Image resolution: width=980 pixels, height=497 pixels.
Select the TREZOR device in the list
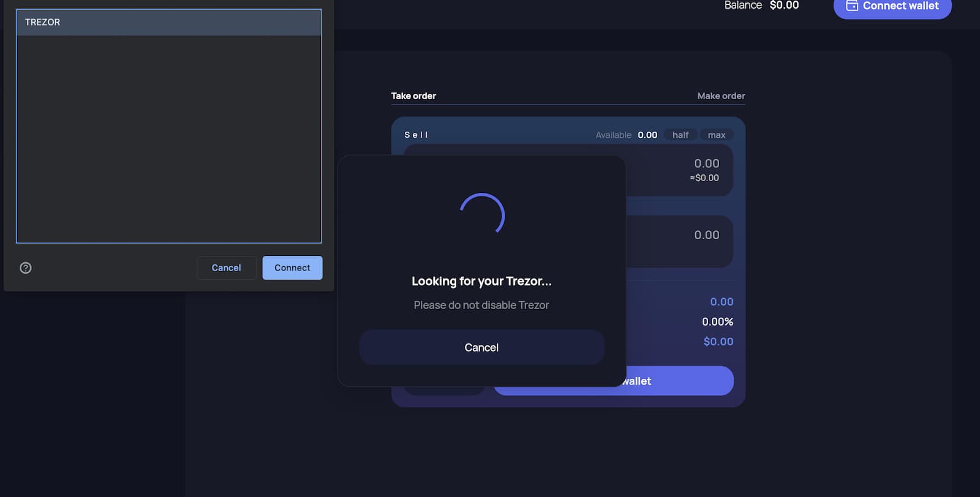[x=168, y=22]
